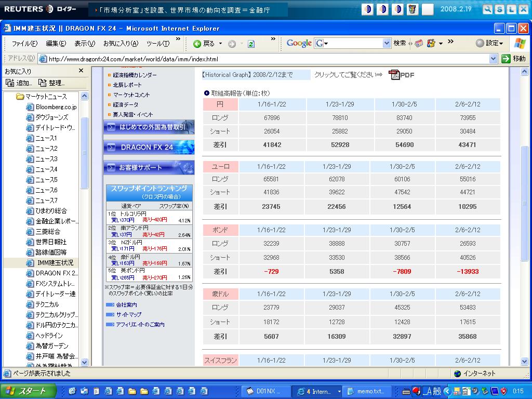Image resolution: width=532 pixels, height=399 pixels.
Task: Open the 経済指標カレンダー link
Action: tap(135, 75)
